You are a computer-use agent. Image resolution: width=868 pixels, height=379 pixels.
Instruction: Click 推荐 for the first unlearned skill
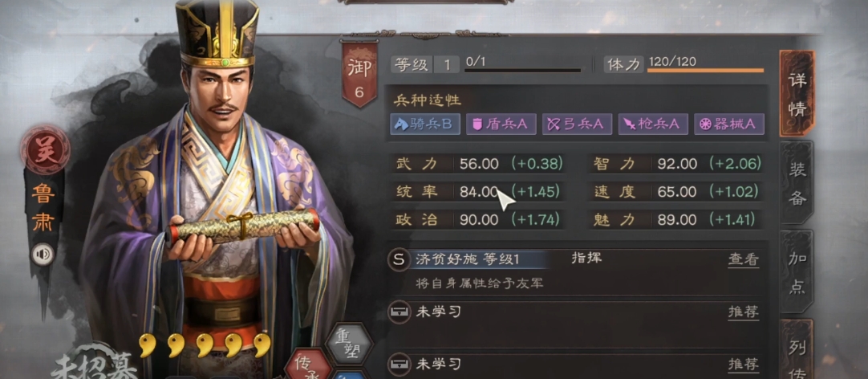tap(743, 312)
